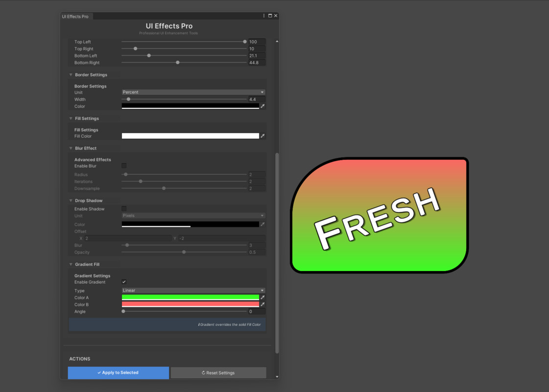Uncheck the Enable Gradient checkbox
Image resolution: width=549 pixels, height=392 pixels.
click(124, 282)
